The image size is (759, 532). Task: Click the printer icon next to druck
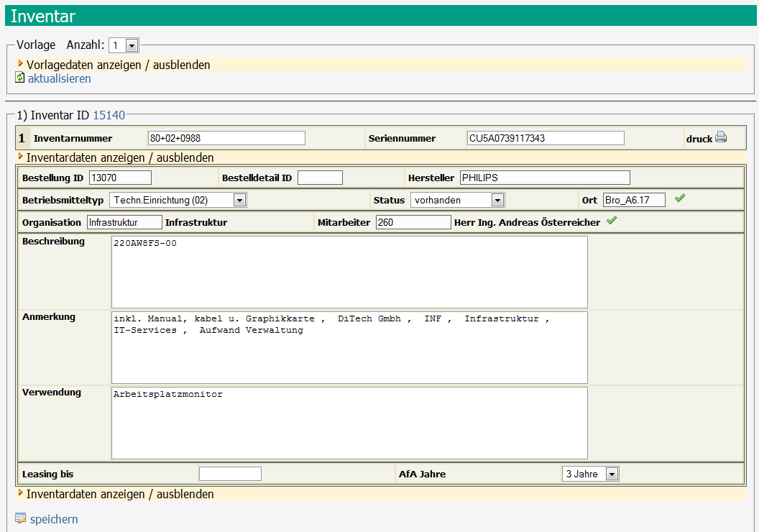tap(721, 138)
